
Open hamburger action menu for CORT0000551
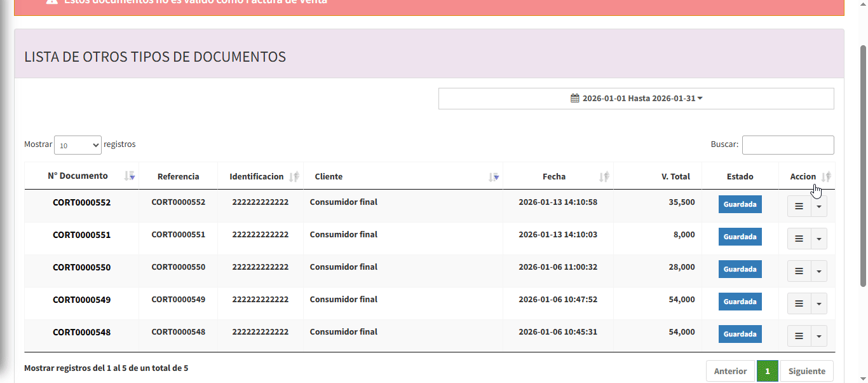coord(799,239)
